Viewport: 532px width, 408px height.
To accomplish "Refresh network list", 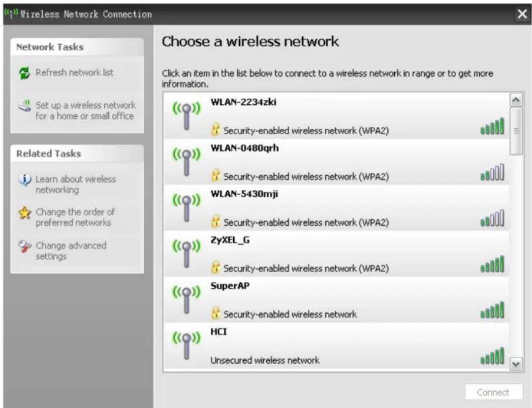I will tap(75, 73).
